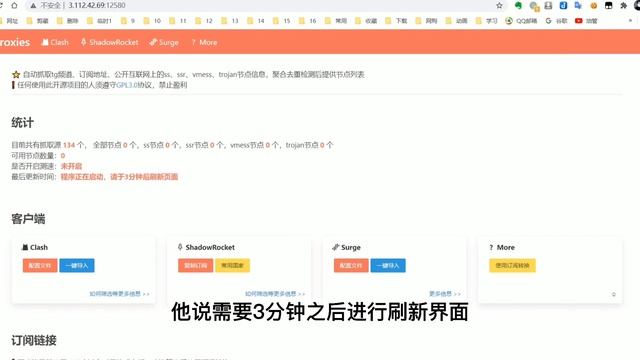The width and height of the screenshot is (640, 360).
Task: Click the Clash card cat icon
Action: tap(25, 247)
